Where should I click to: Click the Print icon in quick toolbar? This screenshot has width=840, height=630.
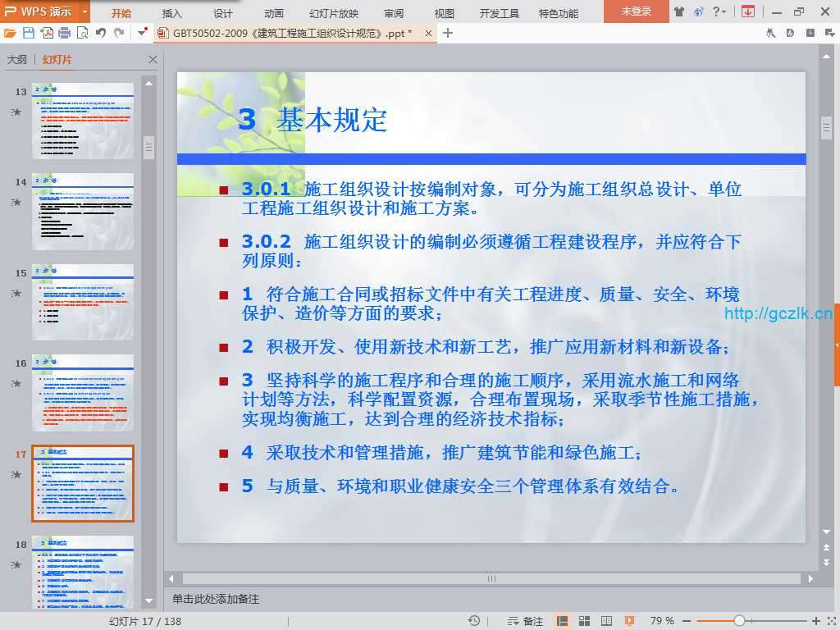click(64, 33)
